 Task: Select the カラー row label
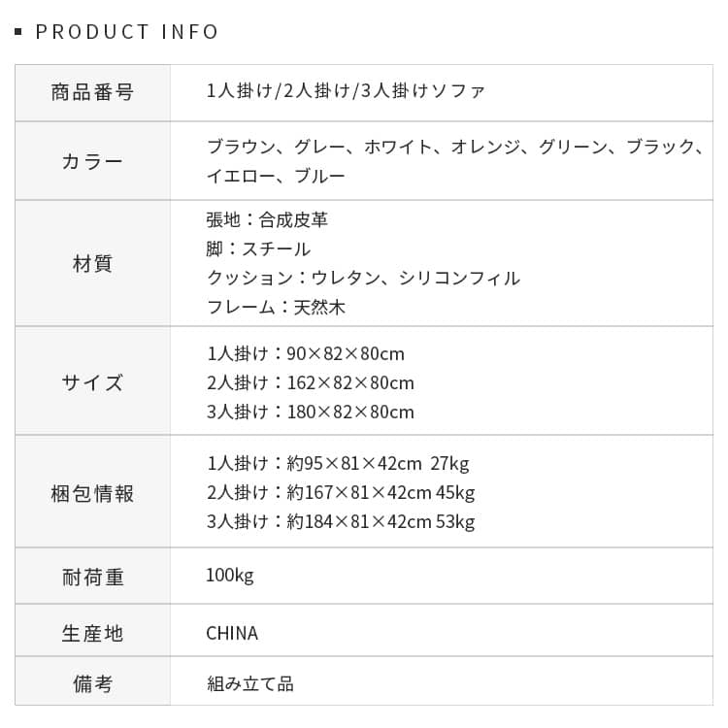[x=92, y=161]
